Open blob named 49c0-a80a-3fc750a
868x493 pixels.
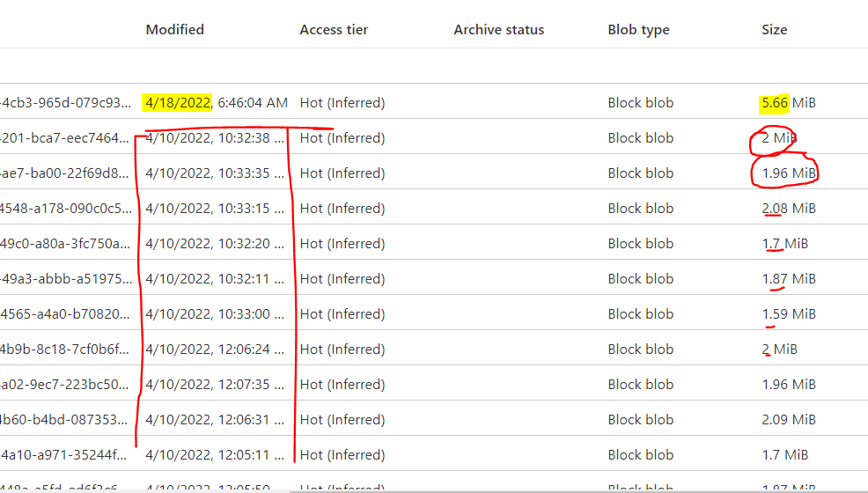click(x=65, y=244)
